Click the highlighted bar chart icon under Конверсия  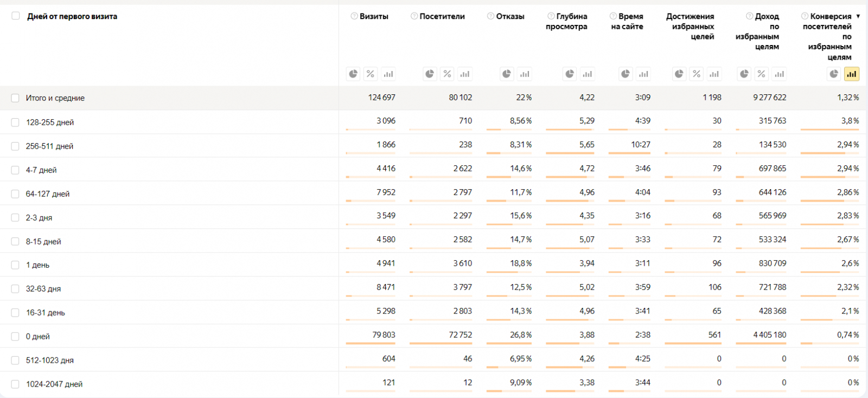coord(852,74)
